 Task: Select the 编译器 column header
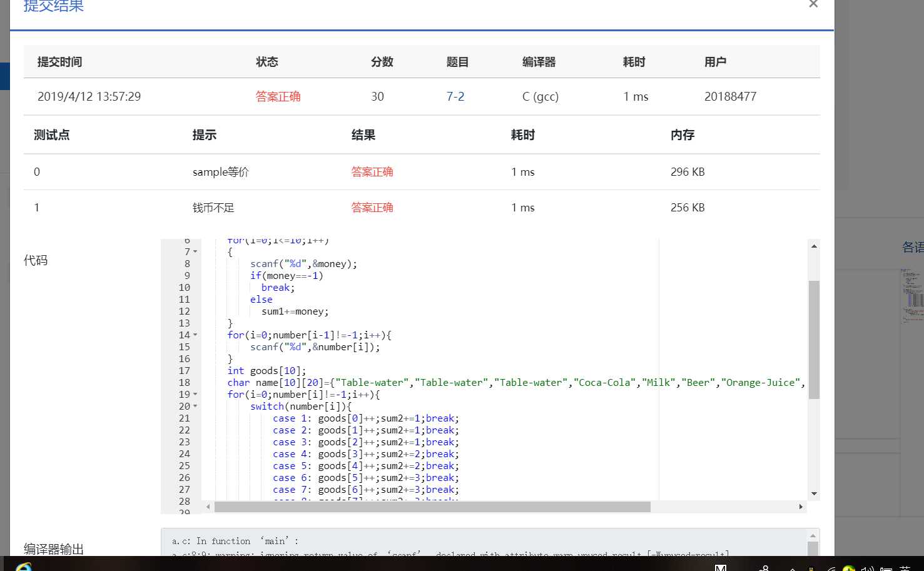coord(539,62)
